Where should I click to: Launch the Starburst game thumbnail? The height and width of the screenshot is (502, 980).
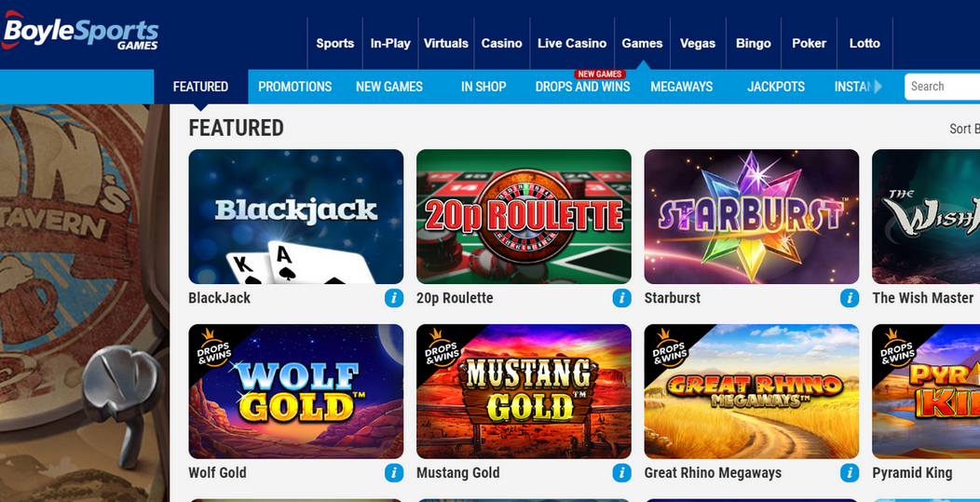[751, 216]
